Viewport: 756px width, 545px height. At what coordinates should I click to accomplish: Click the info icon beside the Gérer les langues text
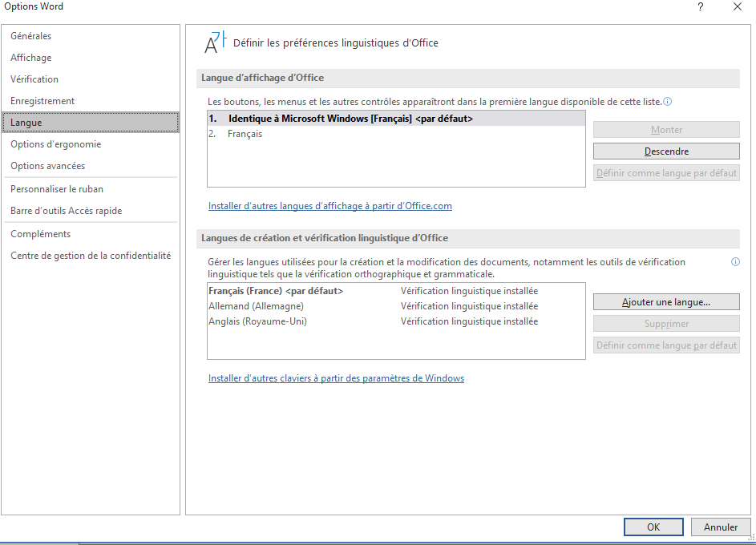pos(735,261)
